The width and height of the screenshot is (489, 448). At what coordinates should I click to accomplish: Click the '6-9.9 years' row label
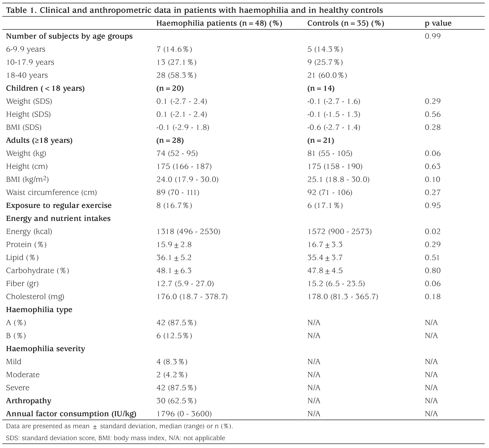tap(26, 49)
